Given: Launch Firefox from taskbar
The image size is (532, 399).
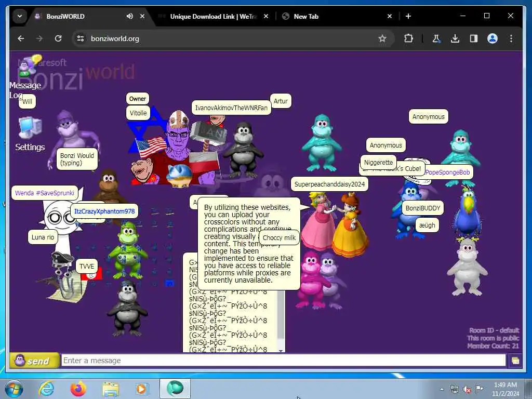Looking at the screenshot, I should [x=78, y=389].
